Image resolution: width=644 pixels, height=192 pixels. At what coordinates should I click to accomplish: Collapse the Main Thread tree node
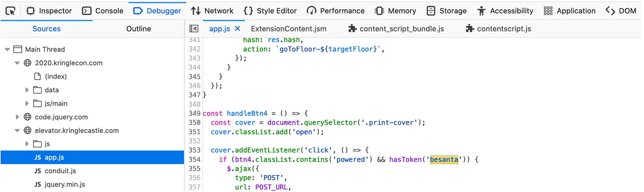click(x=8, y=49)
